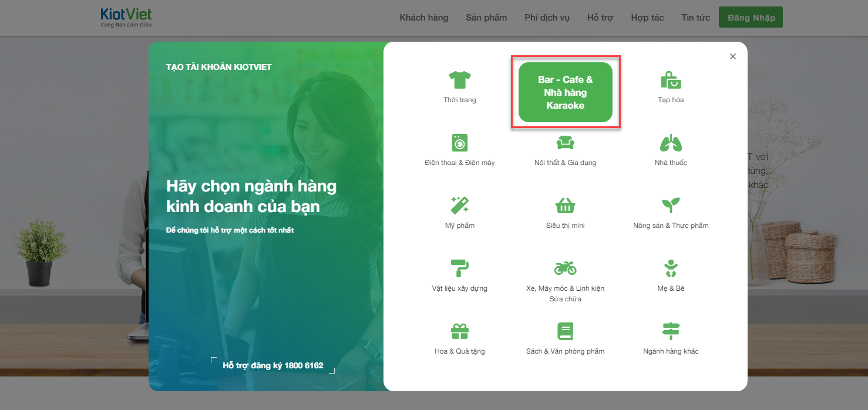Click the Tạp hóa label
Image resolution: width=868 pixels, height=410 pixels.
pyautogui.click(x=671, y=100)
